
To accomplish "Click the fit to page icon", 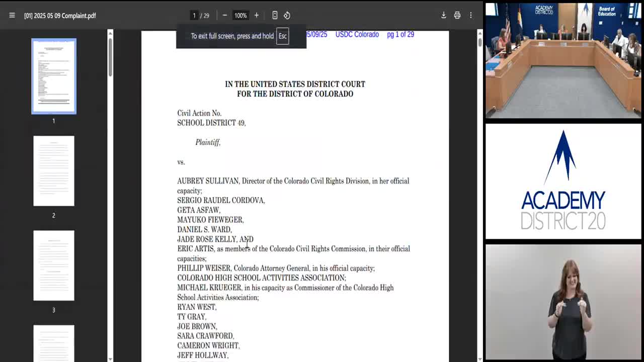I will tap(275, 16).
